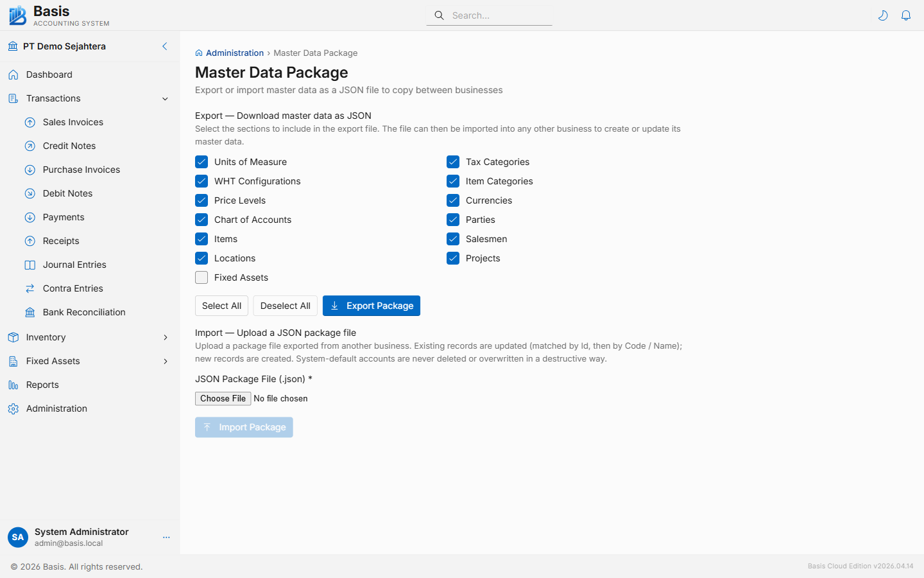The height and width of the screenshot is (578, 924).
Task: Collapse the sidebar with the chevron button
Action: pyautogui.click(x=164, y=46)
